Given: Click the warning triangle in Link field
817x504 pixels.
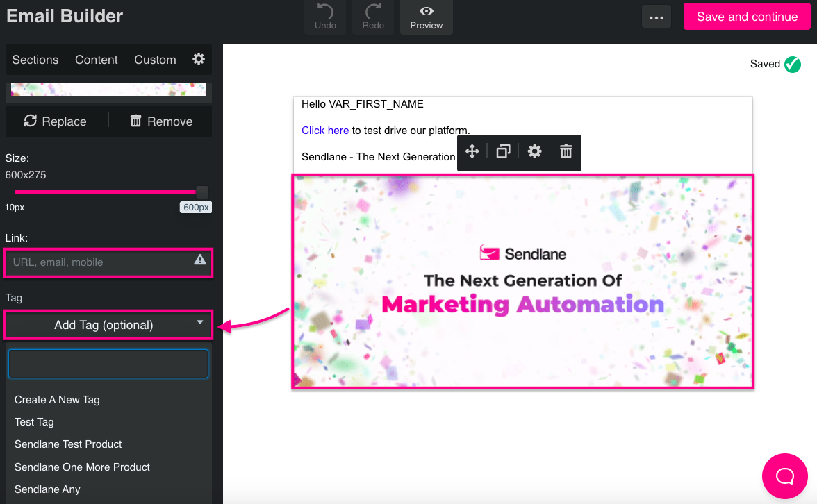Looking at the screenshot, I should point(200,260).
